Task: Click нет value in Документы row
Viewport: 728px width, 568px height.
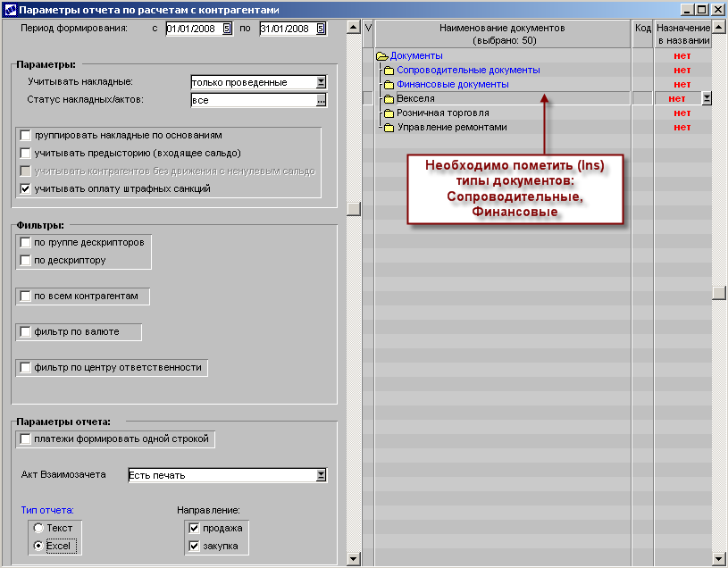Action: pyautogui.click(x=682, y=56)
